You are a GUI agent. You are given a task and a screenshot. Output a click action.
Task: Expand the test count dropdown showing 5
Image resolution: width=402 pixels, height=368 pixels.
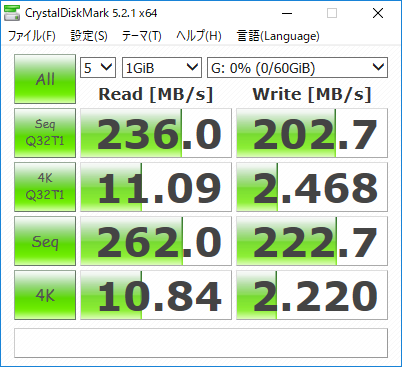98,68
